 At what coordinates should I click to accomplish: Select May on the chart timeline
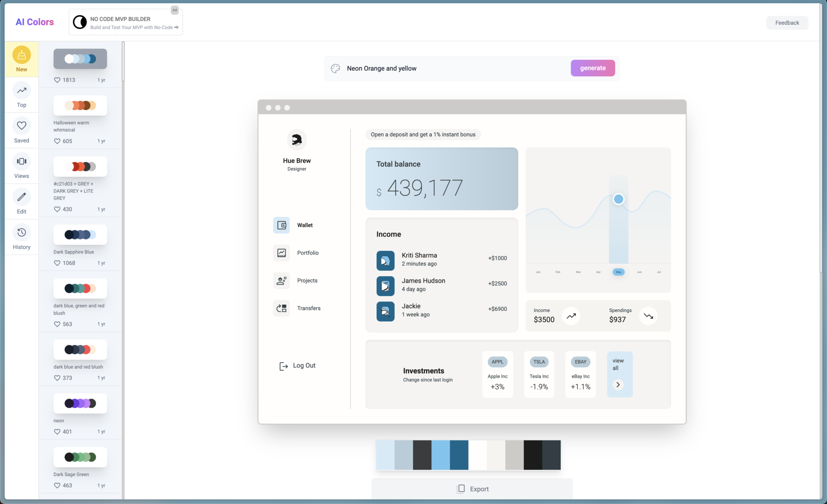click(618, 272)
